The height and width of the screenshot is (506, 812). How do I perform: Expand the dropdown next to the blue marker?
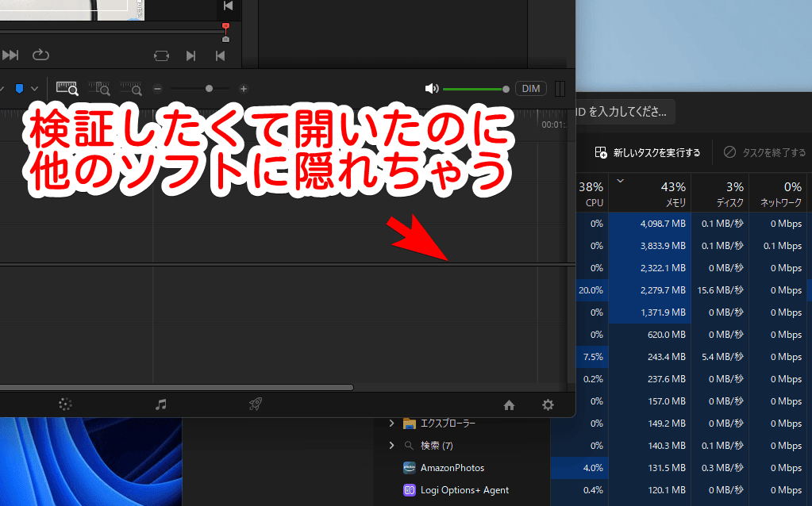click(x=34, y=88)
